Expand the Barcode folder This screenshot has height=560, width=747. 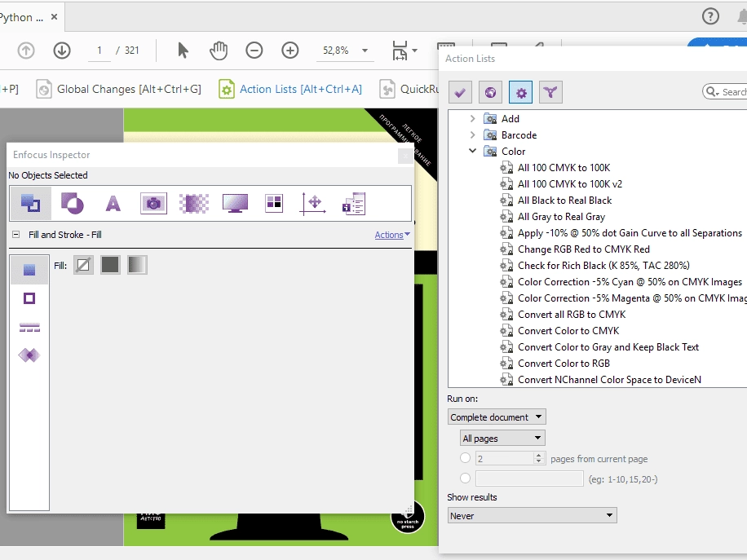tap(472, 134)
